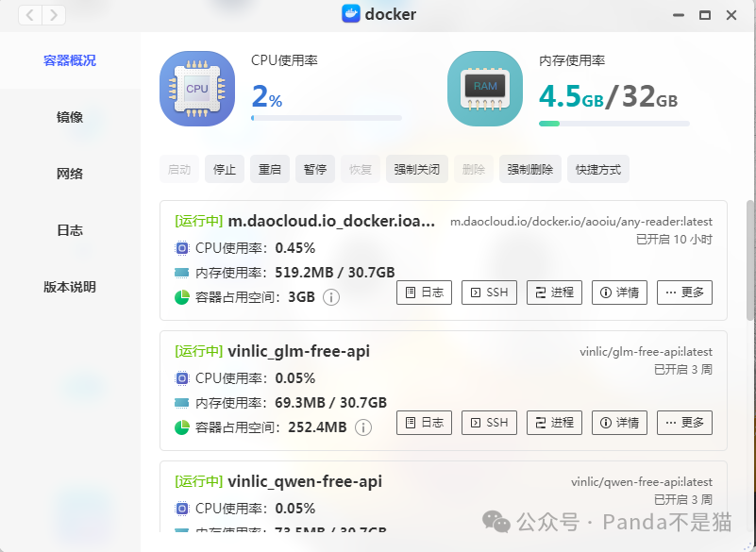Viewport: 756px width, 552px height.
Task: Click CPU usage icon in any-reader card
Action: coord(182,248)
